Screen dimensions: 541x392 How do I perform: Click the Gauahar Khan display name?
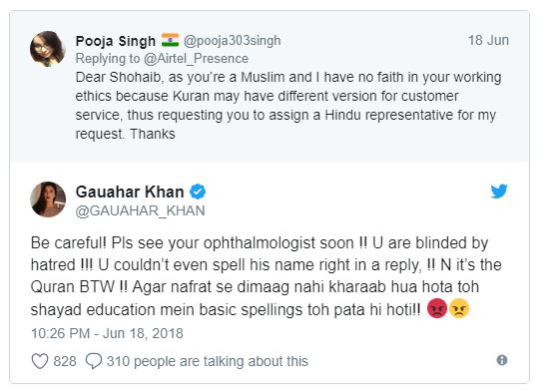click(x=130, y=192)
